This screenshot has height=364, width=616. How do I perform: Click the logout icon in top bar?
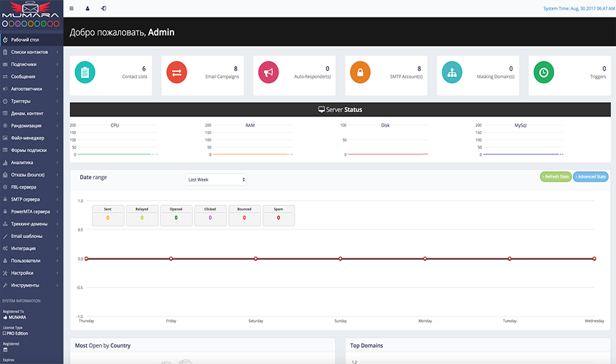[104, 9]
